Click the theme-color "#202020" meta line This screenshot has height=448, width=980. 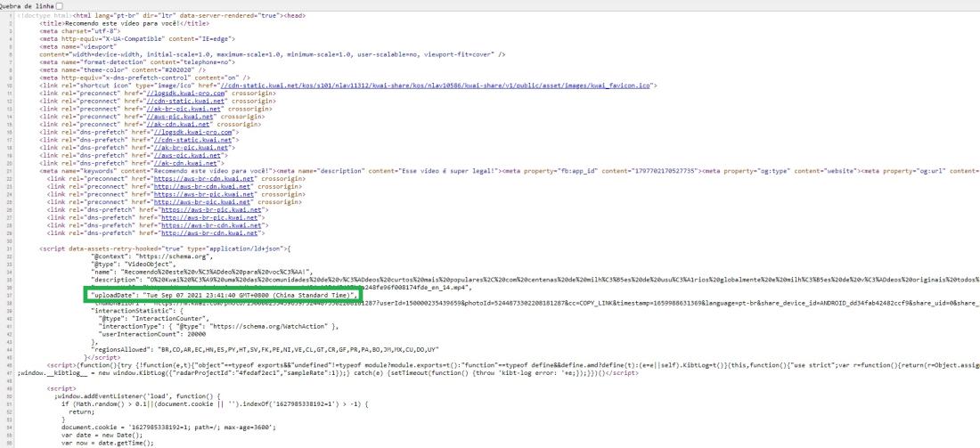(123, 70)
